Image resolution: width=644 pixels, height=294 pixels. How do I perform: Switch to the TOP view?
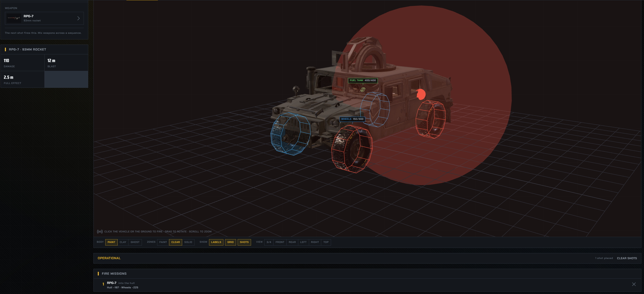pyautogui.click(x=326, y=242)
